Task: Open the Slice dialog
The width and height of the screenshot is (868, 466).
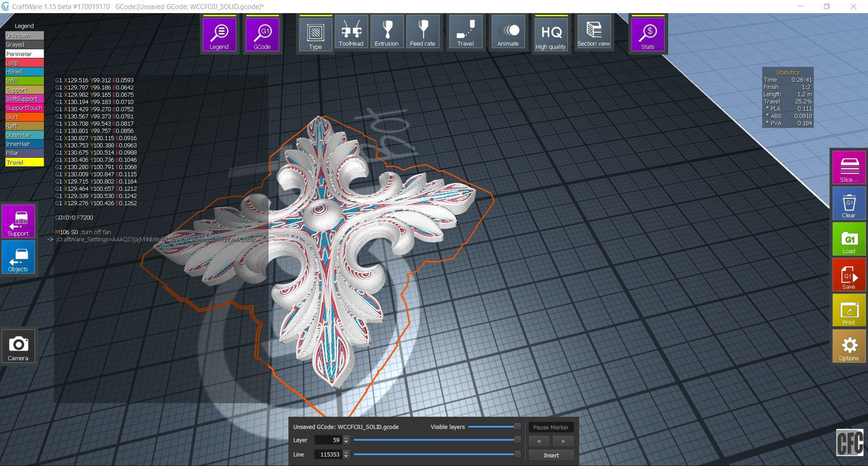Action: pyautogui.click(x=849, y=168)
